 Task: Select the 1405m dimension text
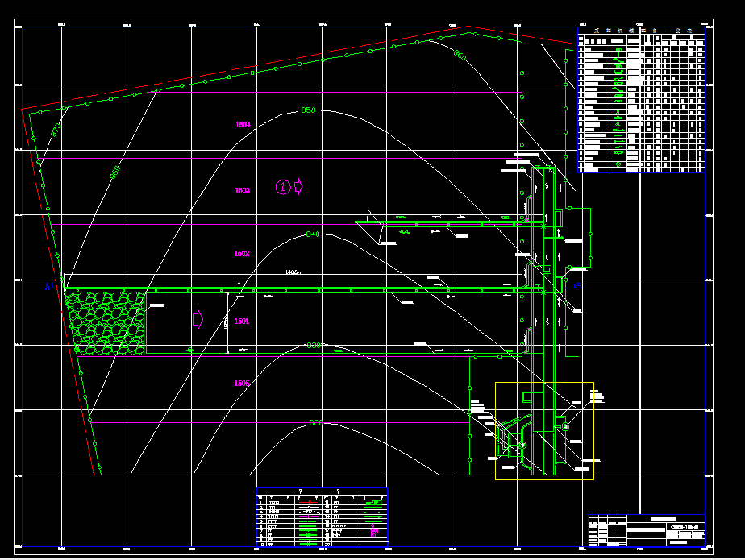[x=293, y=272]
